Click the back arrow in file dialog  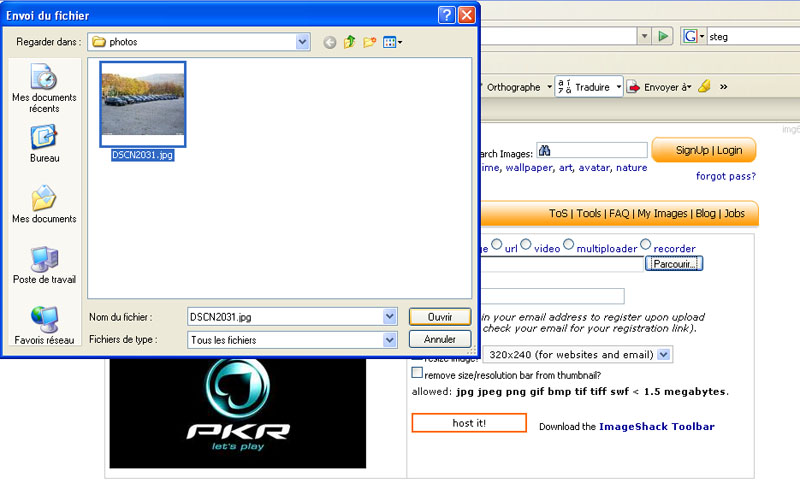point(330,42)
